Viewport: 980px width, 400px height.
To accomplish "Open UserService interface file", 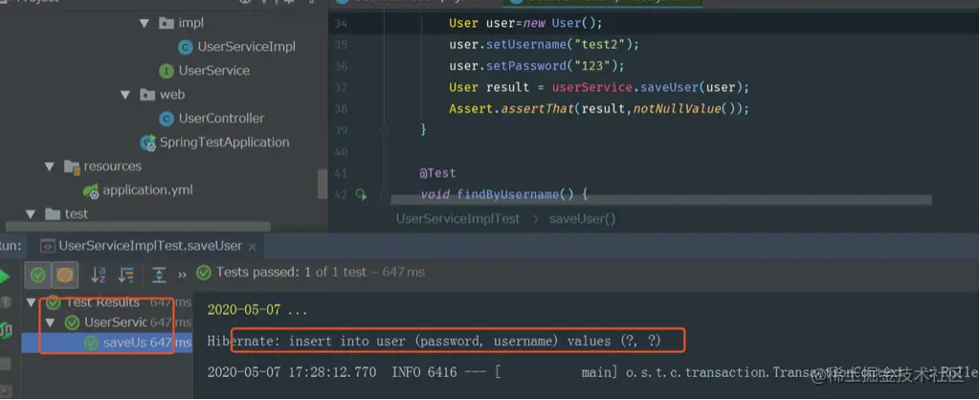I will coord(214,71).
